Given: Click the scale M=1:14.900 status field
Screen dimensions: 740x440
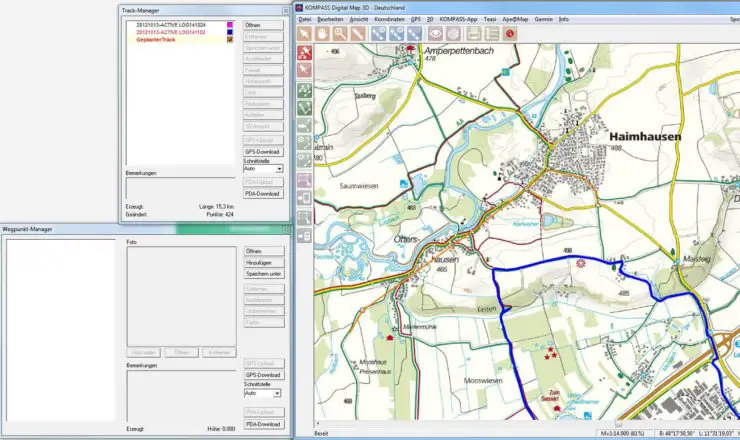Looking at the screenshot, I should click(623, 433).
